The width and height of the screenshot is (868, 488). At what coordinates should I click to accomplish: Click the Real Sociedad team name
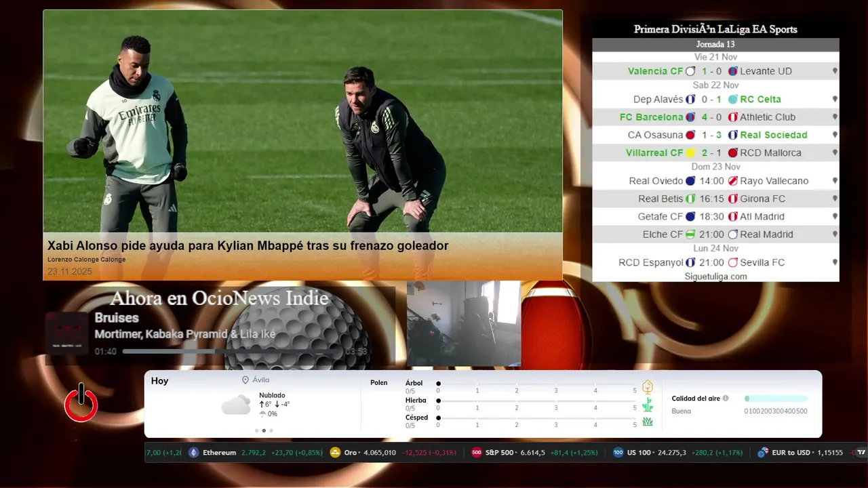coord(774,135)
